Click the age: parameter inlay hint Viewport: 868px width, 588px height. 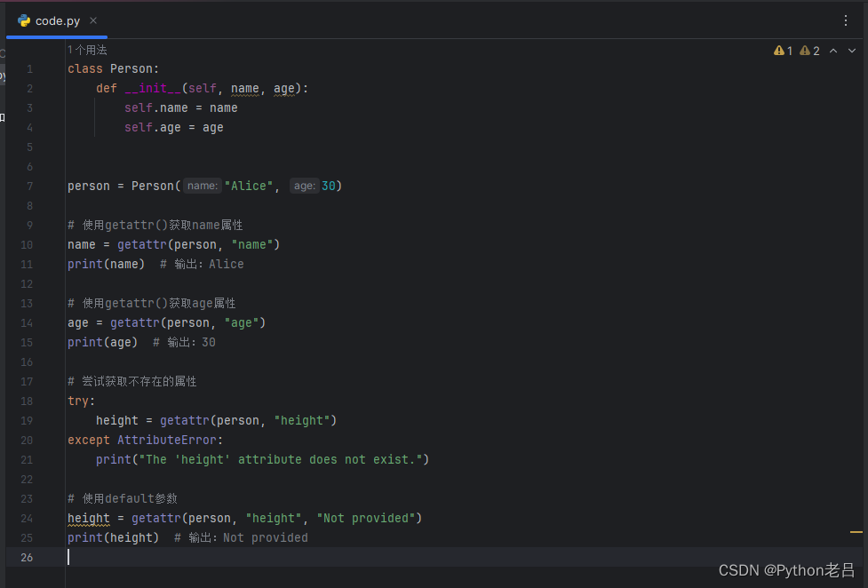pos(304,186)
